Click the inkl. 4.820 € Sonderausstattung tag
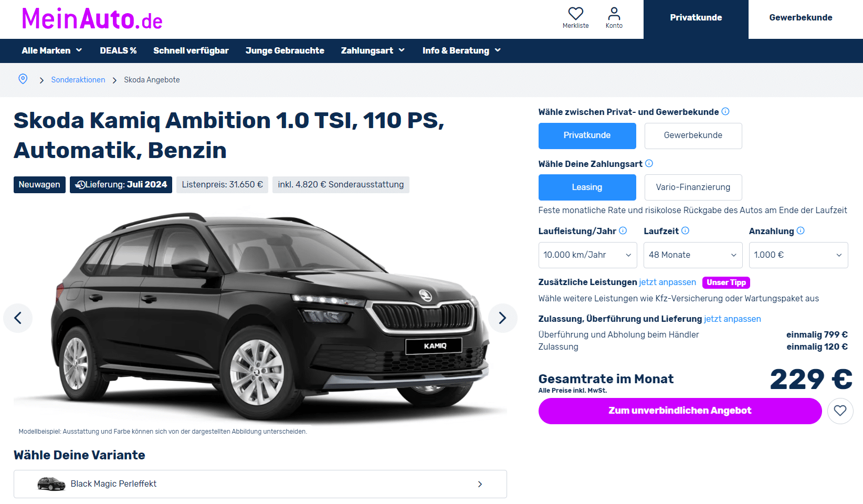 click(341, 185)
